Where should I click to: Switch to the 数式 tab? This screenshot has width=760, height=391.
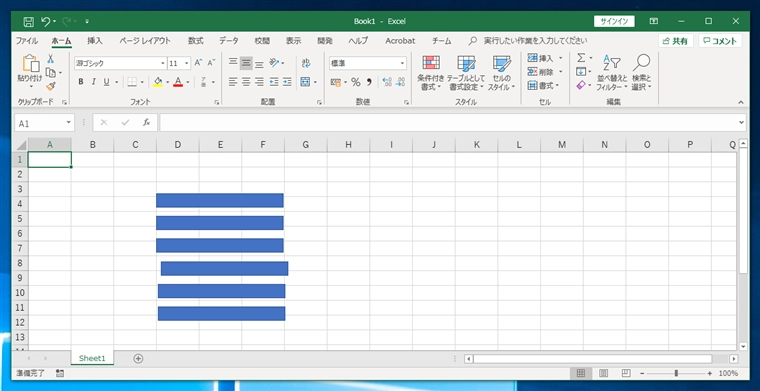(196, 41)
